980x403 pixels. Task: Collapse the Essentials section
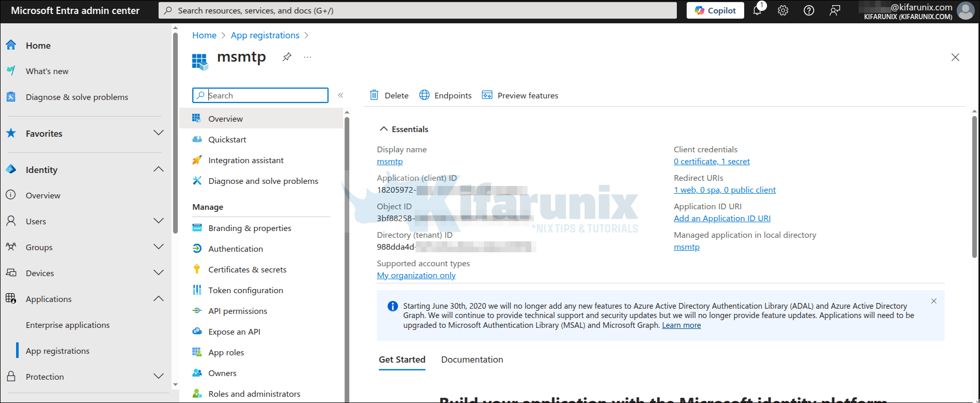pos(404,129)
